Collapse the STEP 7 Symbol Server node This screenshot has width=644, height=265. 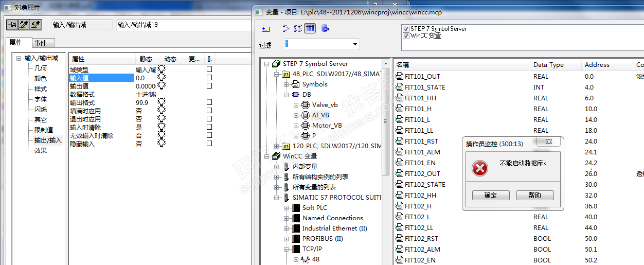[x=267, y=64]
